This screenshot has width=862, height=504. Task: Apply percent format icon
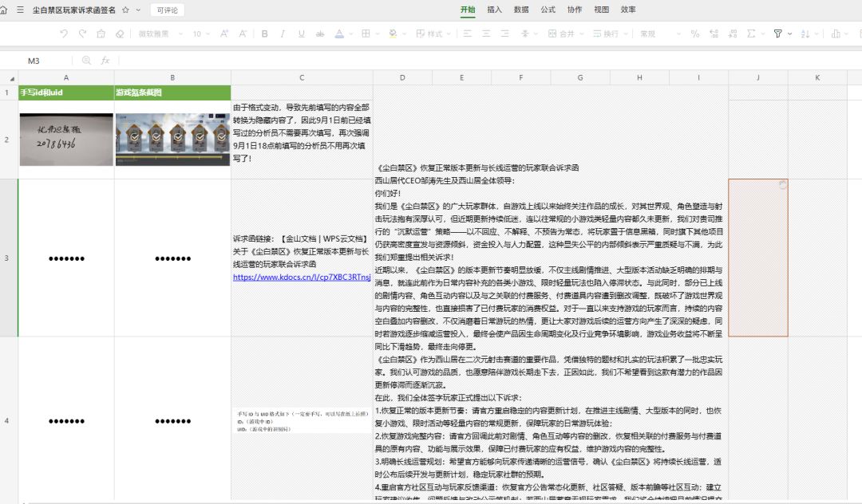tap(695, 34)
